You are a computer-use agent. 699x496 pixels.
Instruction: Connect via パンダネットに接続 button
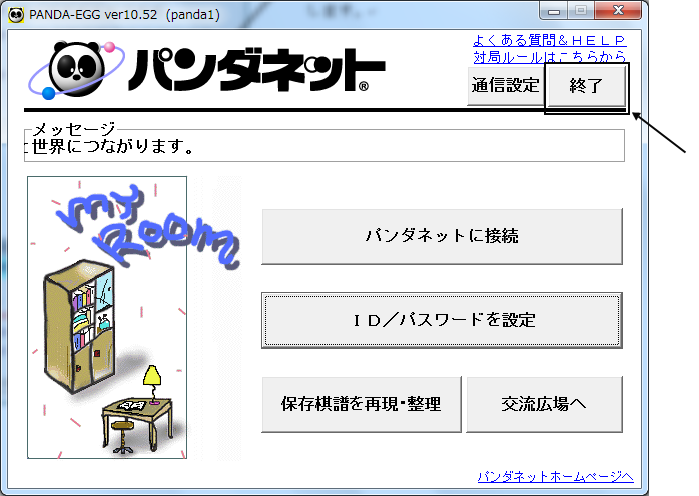(x=442, y=236)
